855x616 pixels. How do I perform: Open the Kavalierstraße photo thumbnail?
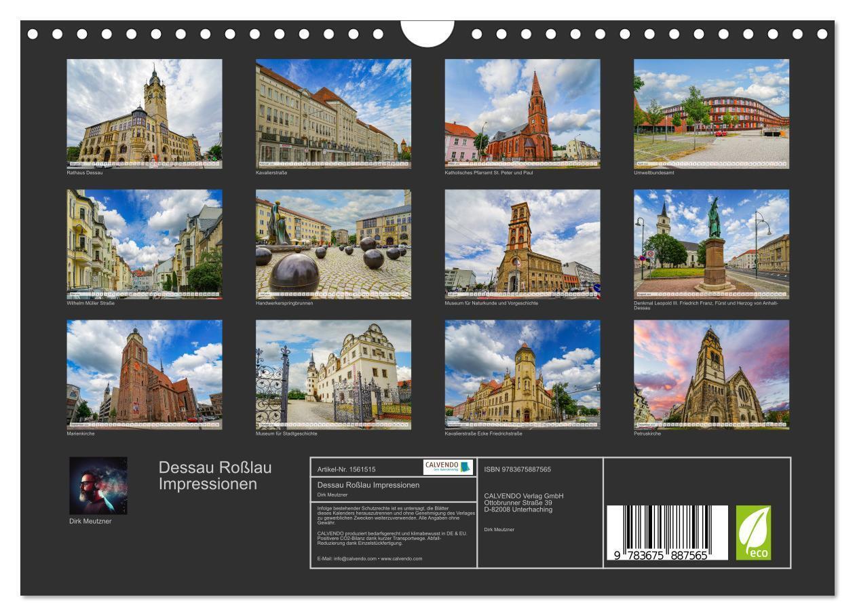tap(333, 113)
